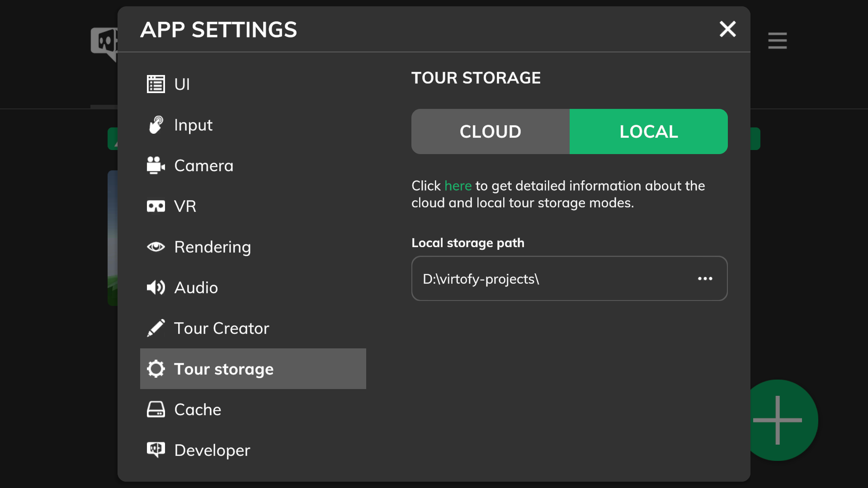Select the Input settings icon
This screenshot has height=488, width=868.
tap(156, 125)
